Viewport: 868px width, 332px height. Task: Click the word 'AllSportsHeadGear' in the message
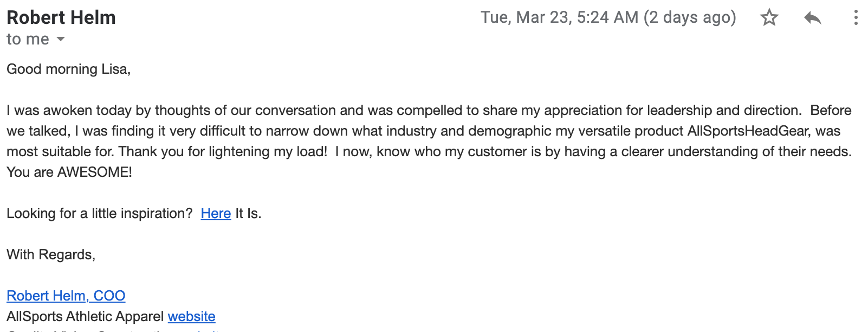(748, 131)
